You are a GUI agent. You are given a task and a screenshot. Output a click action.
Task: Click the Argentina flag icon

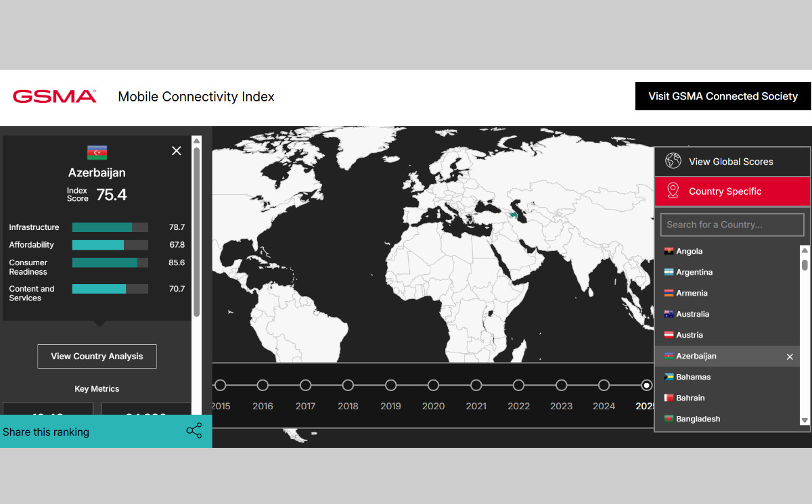(669, 272)
